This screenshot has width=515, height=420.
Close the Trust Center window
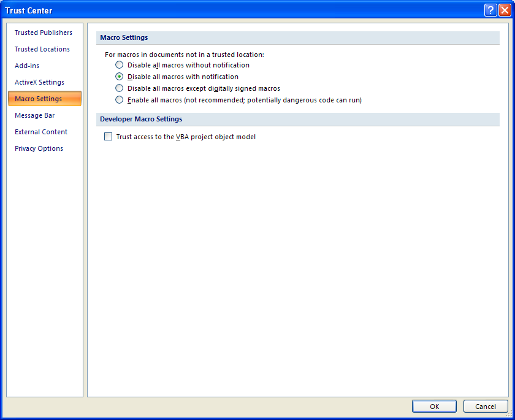point(505,10)
